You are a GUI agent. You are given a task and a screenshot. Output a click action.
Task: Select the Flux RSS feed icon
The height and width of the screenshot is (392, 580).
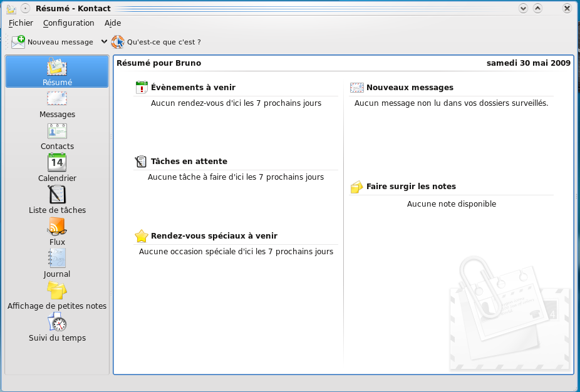[57, 226]
